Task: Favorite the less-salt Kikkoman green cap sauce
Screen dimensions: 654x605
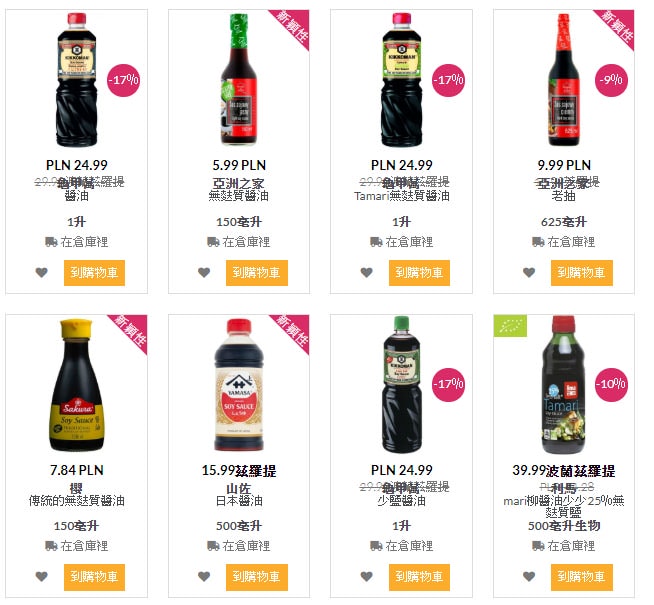Action: [x=367, y=577]
